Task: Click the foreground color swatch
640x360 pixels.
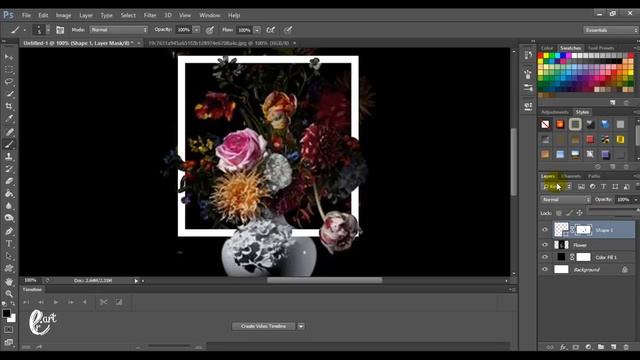Action: coord(6,313)
